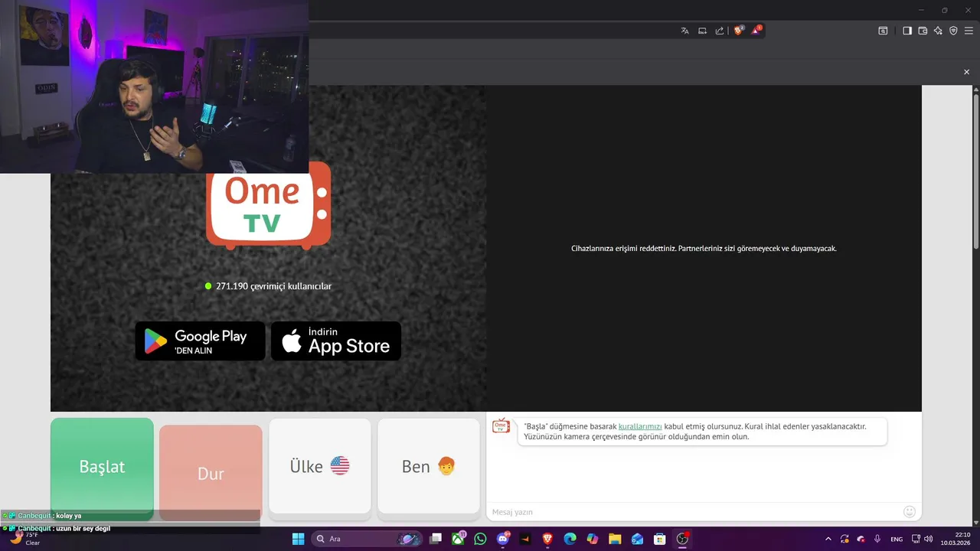This screenshot has height=551, width=980.
Task: Open Task View on the taskbar
Action: click(x=436, y=539)
